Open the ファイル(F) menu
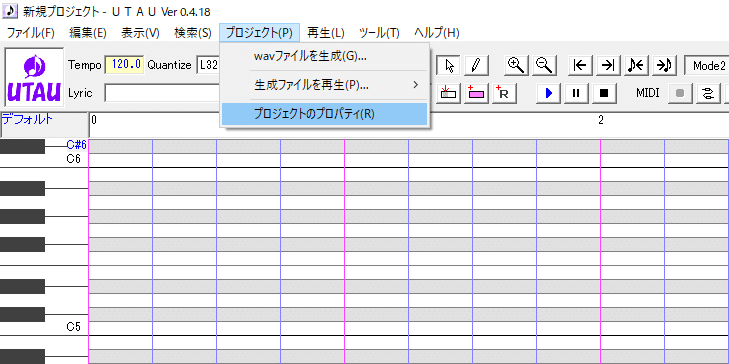This screenshot has width=729, height=364. 31,33
